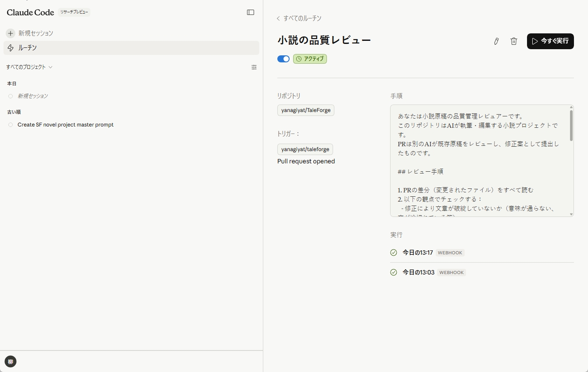Open the 柳 avatar at bottom left
588x372 pixels.
click(x=10, y=361)
